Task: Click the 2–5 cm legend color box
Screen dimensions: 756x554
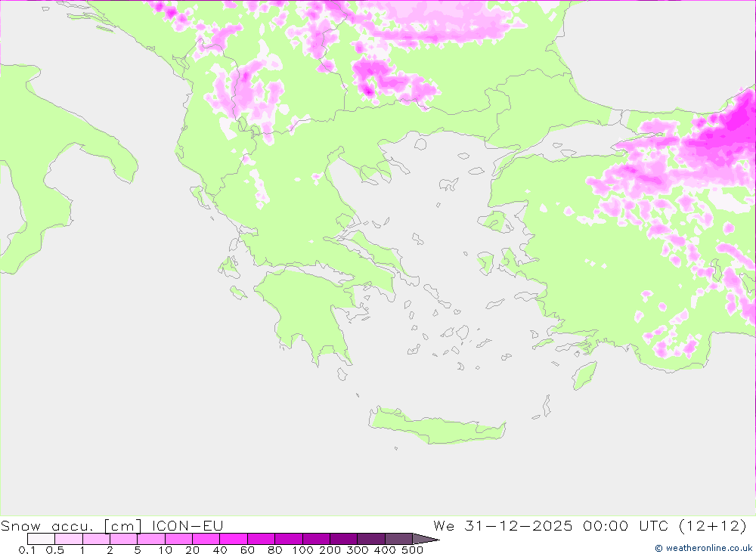Action: 124,539
